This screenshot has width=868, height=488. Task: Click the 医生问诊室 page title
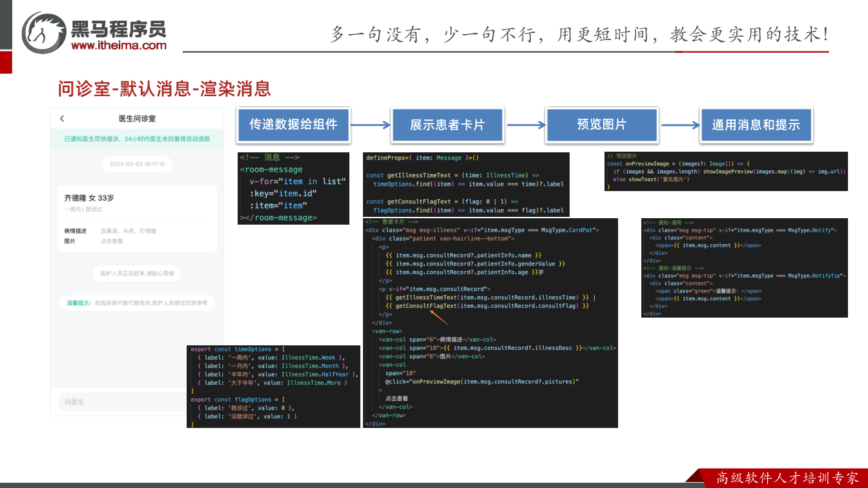[x=137, y=119]
